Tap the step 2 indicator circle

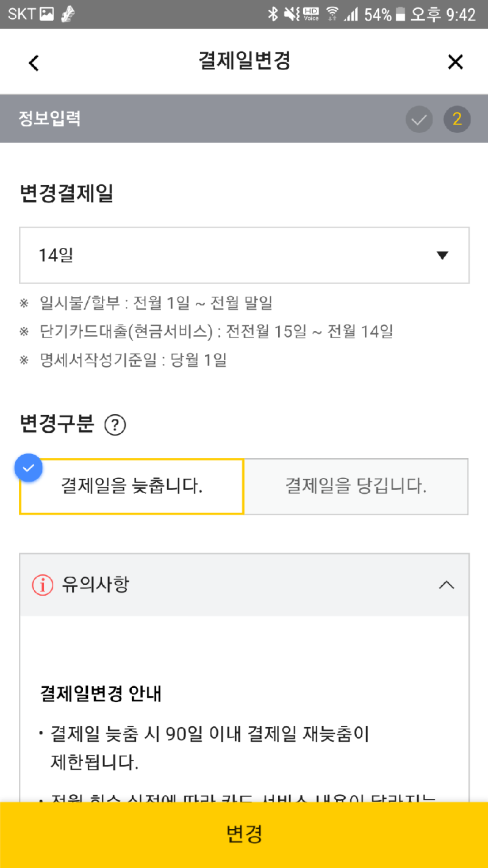click(457, 120)
